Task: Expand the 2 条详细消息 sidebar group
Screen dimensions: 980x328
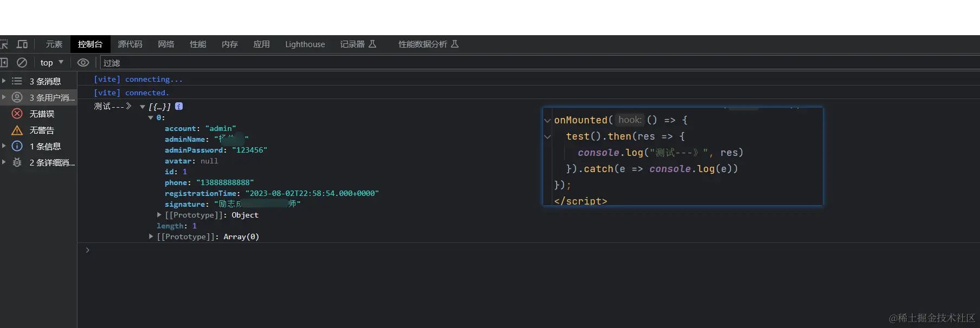Action: pyautogui.click(x=4, y=162)
